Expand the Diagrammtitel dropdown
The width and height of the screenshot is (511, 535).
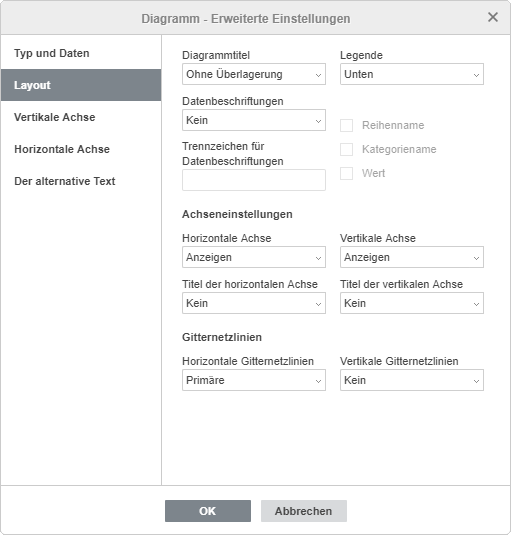coord(254,74)
